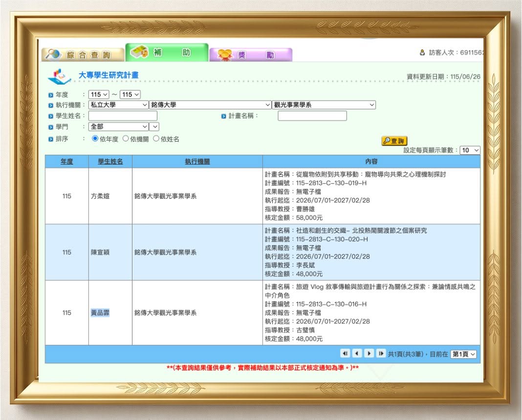Open the rows-per-page 10 dropdown
This screenshot has height=420, width=522.
coord(470,150)
